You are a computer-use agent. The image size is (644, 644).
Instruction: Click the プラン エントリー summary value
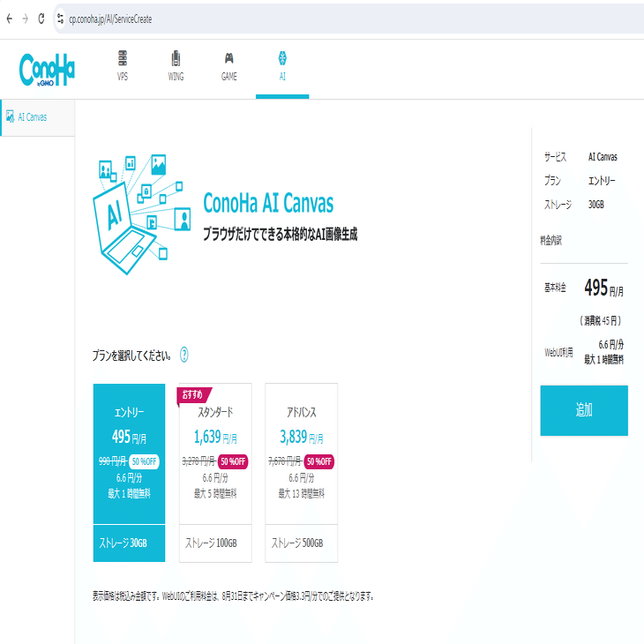[602, 181]
